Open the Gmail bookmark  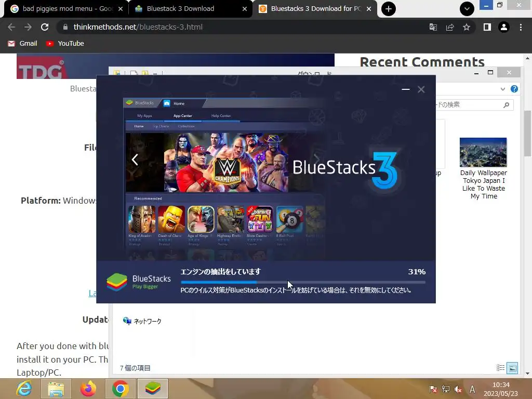coord(22,44)
